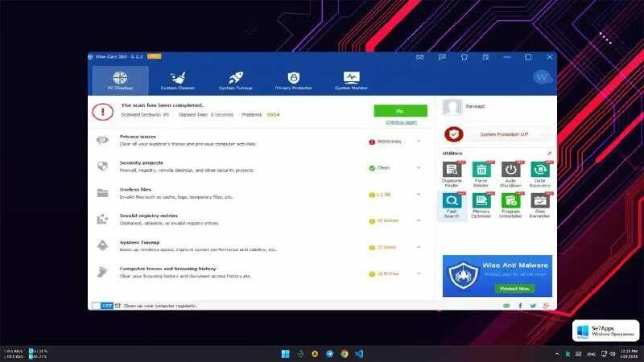Click the feedback speech bubble icon
Screen dimensions: 644x362
(x=442, y=57)
